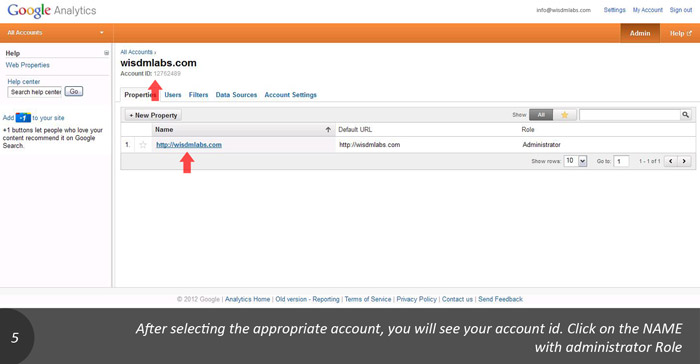
Task: Show only starred properties
Action: (565, 115)
